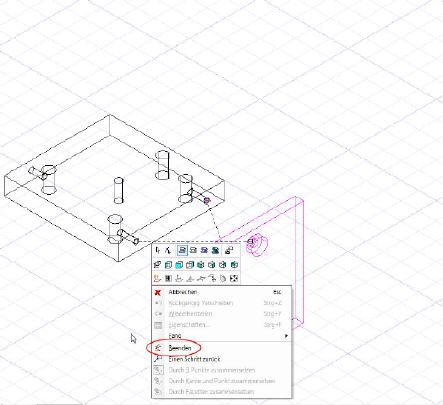This screenshot has height=405, width=443.
Task: Click the red X cancel icon
Action: (x=158, y=292)
